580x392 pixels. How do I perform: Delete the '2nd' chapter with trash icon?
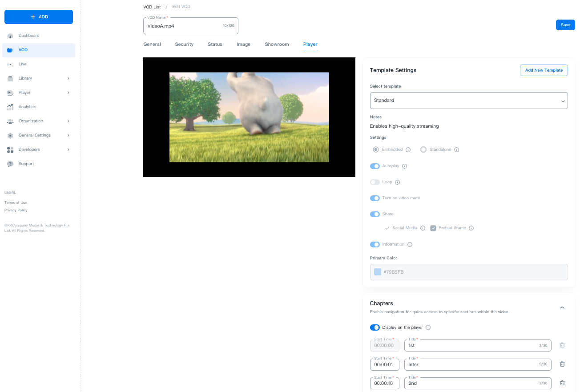point(562,383)
